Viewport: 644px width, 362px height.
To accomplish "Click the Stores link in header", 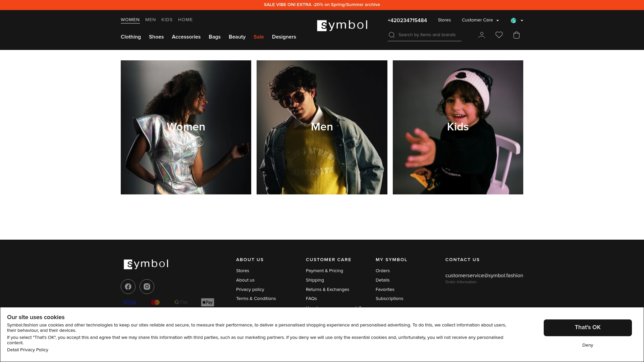I will coord(444,20).
